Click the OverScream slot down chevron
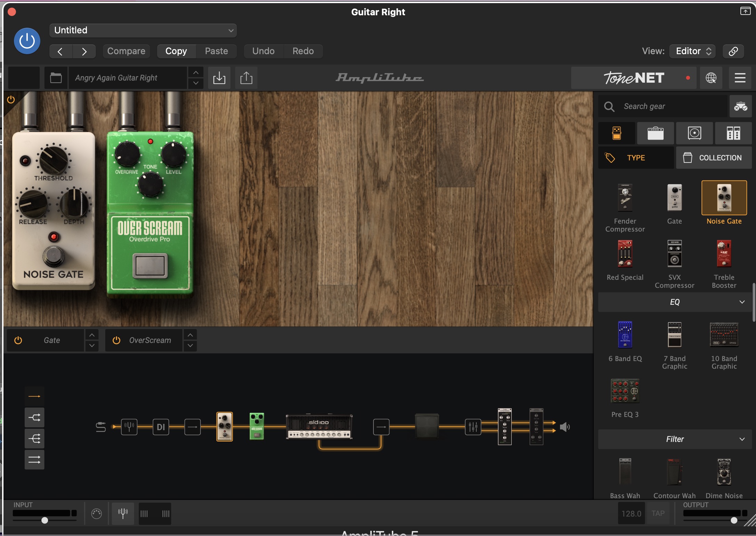The image size is (756, 536). tap(190, 345)
